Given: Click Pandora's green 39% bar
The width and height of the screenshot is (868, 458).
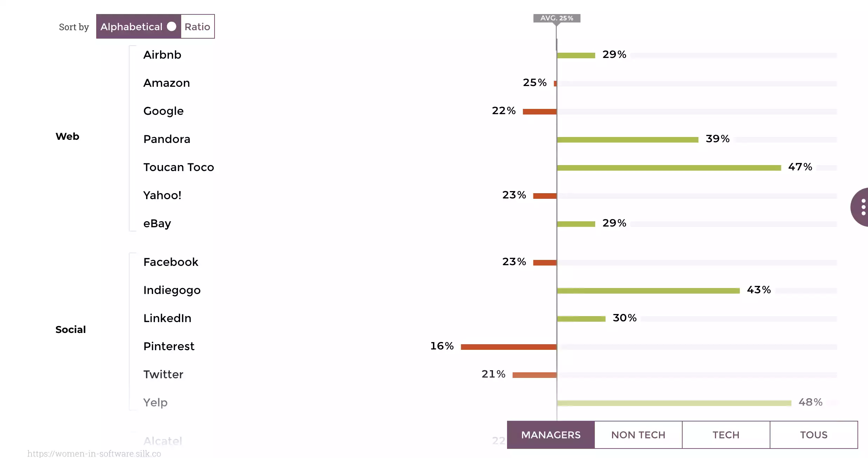Looking at the screenshot, I should pos(627,140).
